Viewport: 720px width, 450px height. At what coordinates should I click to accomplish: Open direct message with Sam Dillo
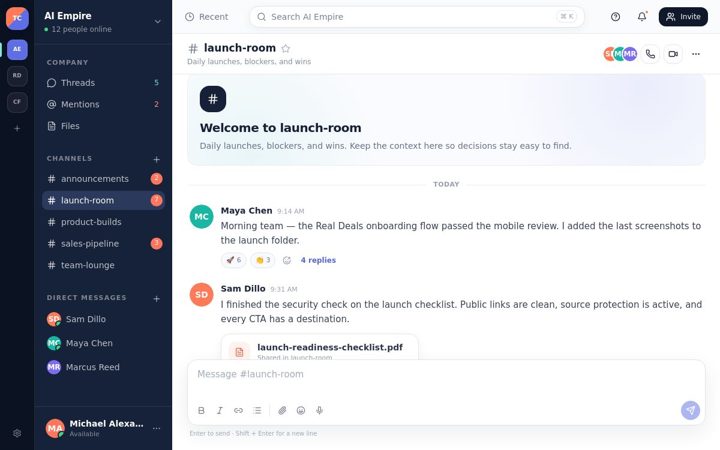click(x=103, y=319)
